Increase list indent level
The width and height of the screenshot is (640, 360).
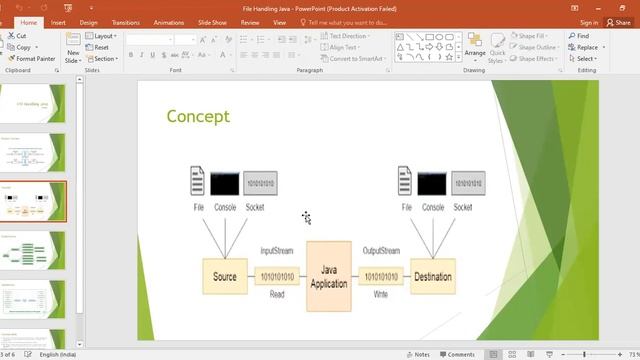coord(293,40)
